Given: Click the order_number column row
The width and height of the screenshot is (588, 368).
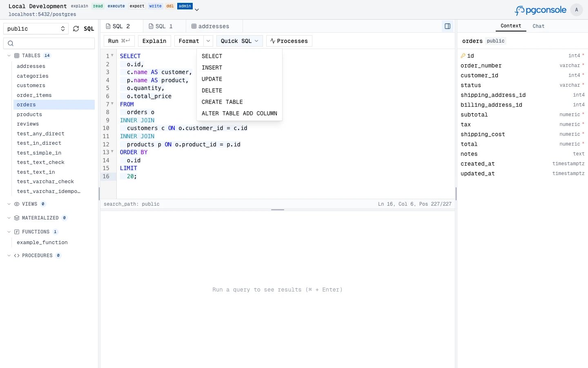Looking at the screenshot, I should (x=523, y=65).
